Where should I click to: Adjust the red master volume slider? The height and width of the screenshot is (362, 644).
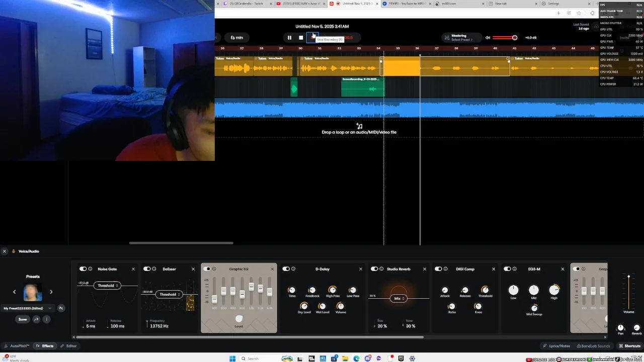click(505, 38)
